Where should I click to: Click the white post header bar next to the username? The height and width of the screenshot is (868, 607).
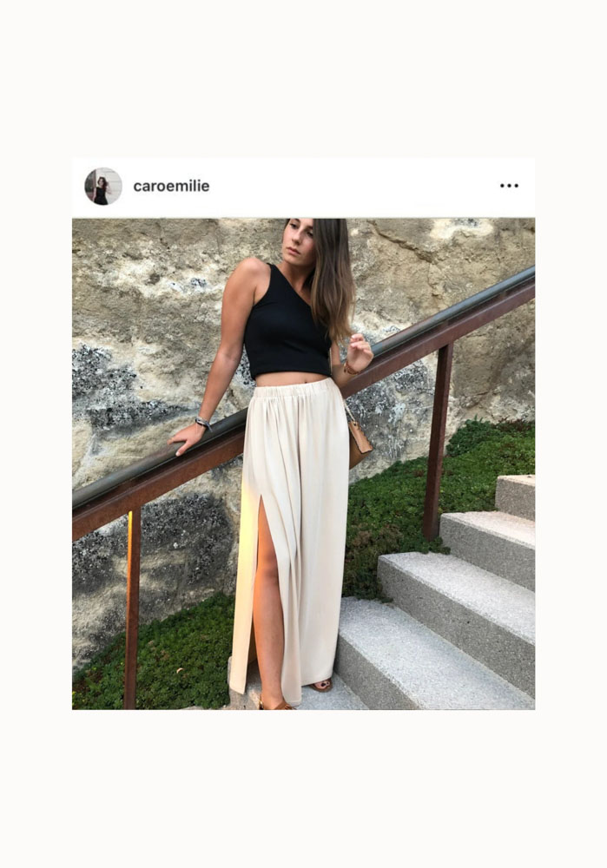[x=354, y=187]
